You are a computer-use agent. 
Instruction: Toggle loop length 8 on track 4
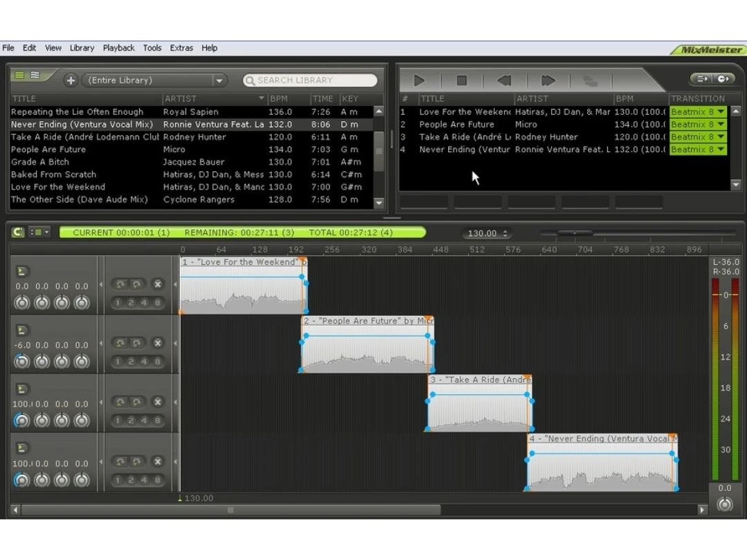point(157,480)
